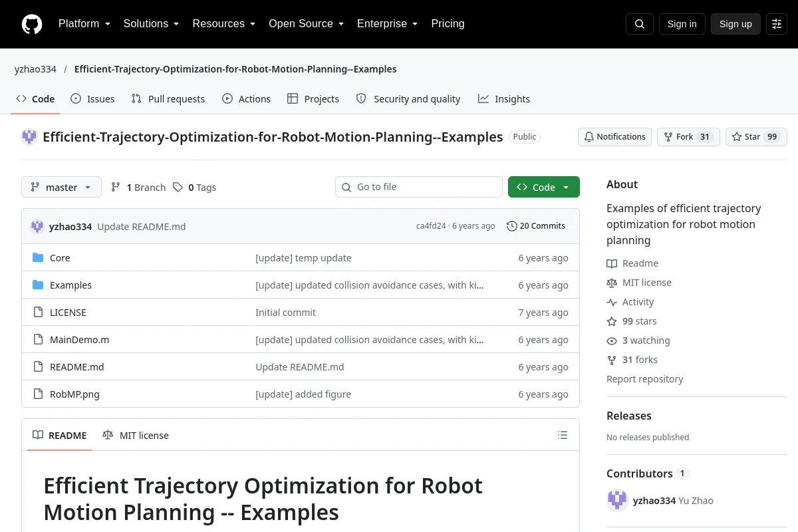
Task: Click the Core folder icon
Action: coord(38,258)
